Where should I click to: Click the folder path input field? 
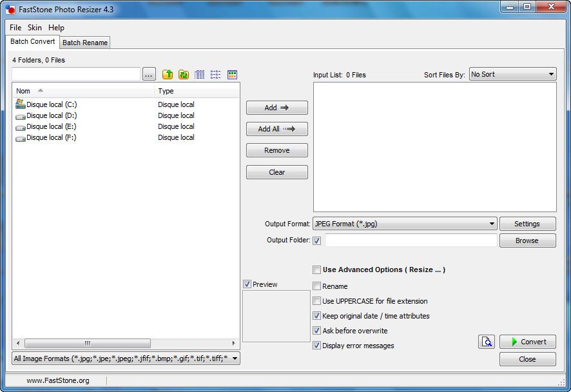(76, 74)
